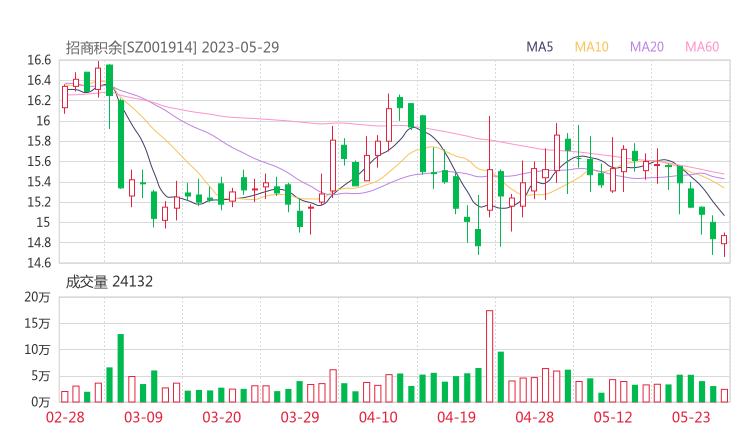
Task: Click the 16.2 price axis label
Action: (39, 101)
